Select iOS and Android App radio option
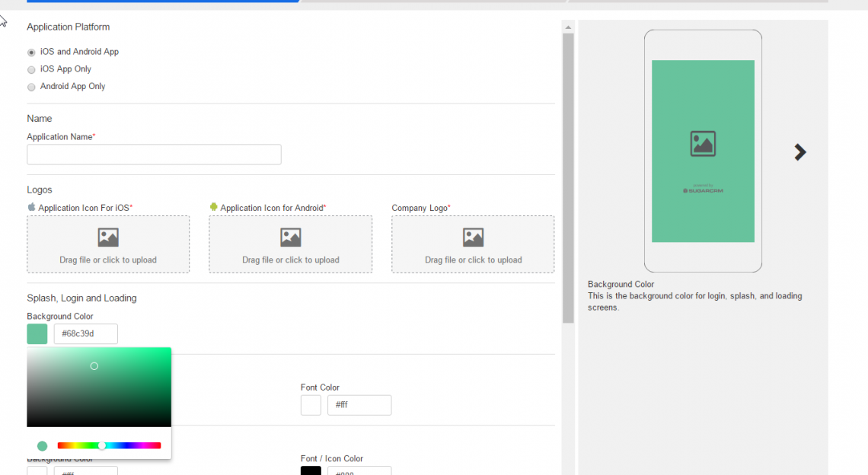The image size is (868, 475). tap(31, 53)
